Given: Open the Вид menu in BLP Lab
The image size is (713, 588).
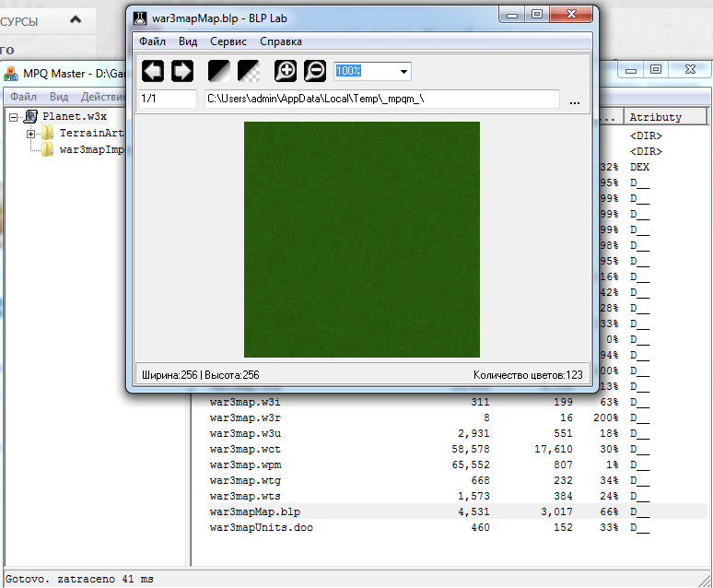Looking at the screenshot, I should (x=188, y=41).
